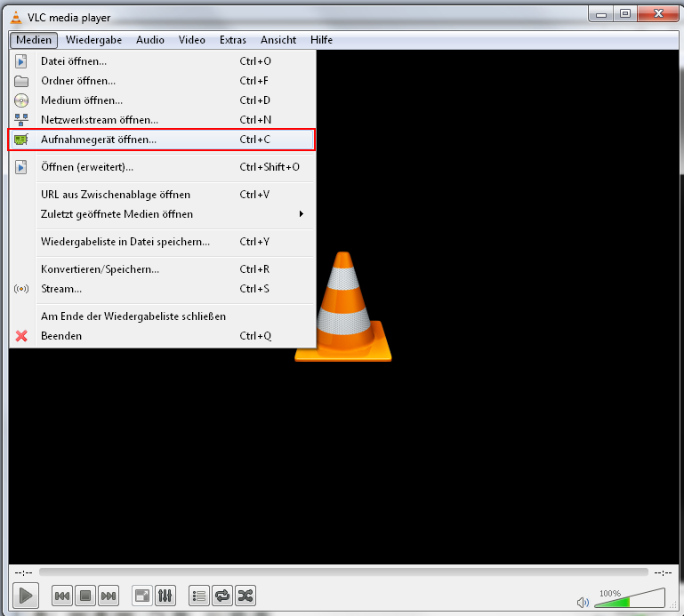Choose Datei öffnen... menu entry
Image resolution: width=684 pixels, height=616 pixels.
point(162,61)
